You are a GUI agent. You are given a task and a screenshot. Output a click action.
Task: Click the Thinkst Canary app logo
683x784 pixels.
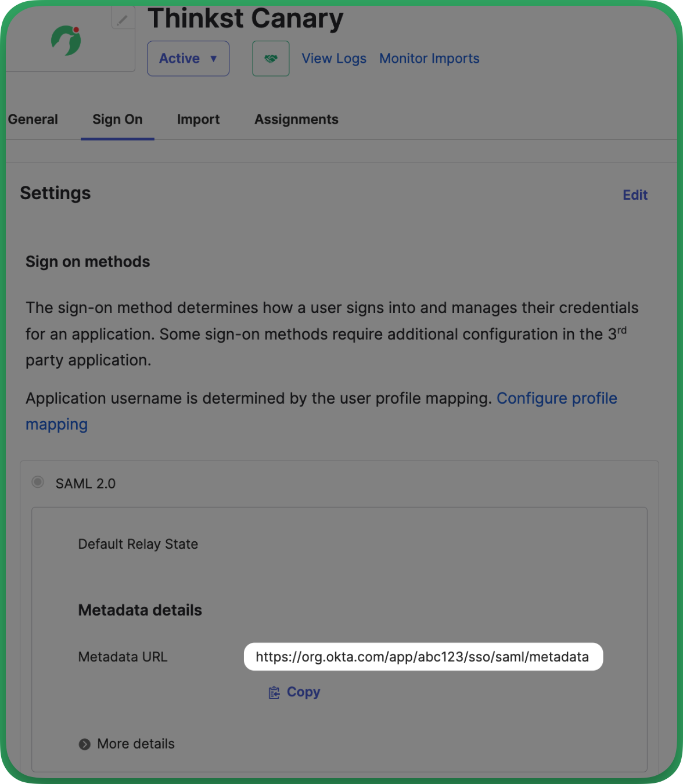(x=66, y=41)
